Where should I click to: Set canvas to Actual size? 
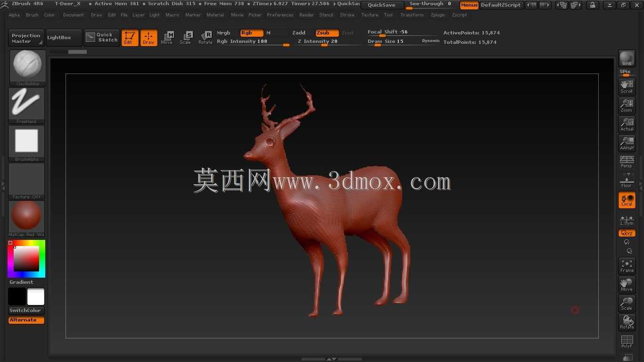coord(627,124)
